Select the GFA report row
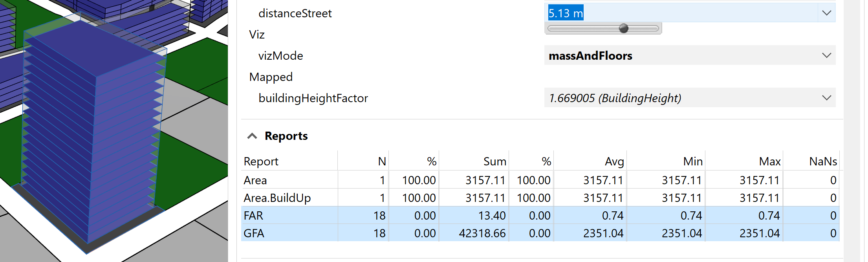Image resolution: width=868 pixels, height=262 pixels. tap(254, 233)
